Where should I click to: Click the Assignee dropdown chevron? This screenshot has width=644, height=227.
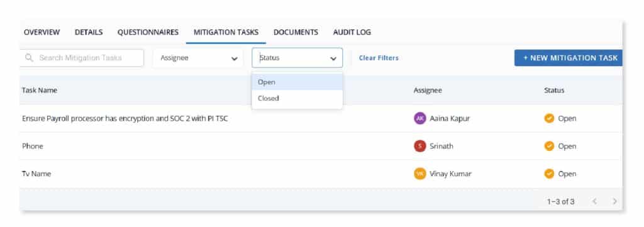pos(234,58)
